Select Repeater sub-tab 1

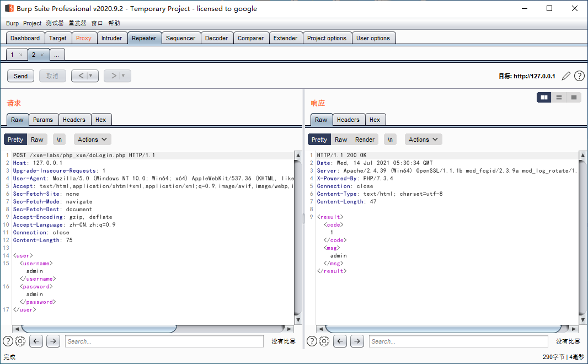click(17, 55)
